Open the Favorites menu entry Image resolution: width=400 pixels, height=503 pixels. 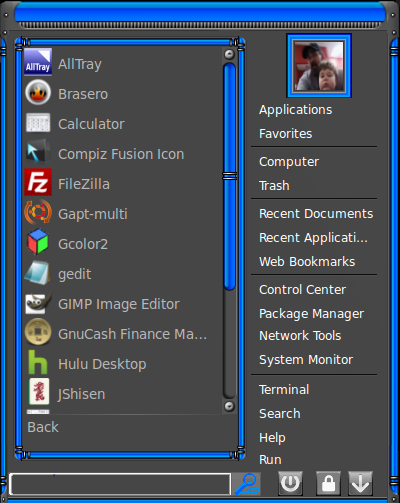pyautogui.click(x=286, y=134)
